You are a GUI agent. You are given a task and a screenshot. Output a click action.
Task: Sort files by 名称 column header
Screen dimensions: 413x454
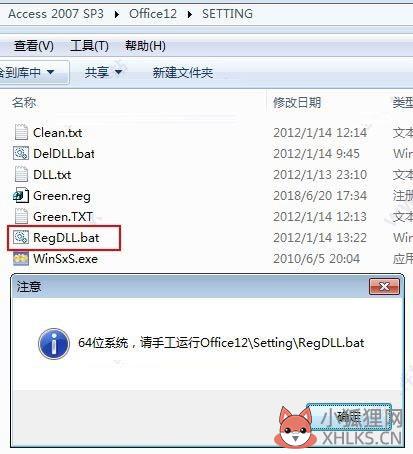pos(24,102)
